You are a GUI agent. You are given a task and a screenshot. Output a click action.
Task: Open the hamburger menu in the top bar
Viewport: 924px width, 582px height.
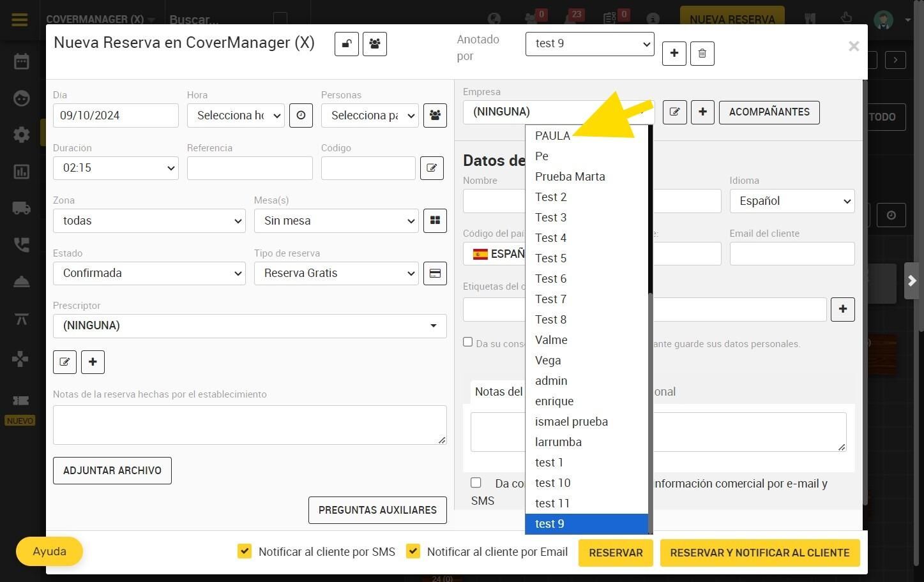(20, 19)
